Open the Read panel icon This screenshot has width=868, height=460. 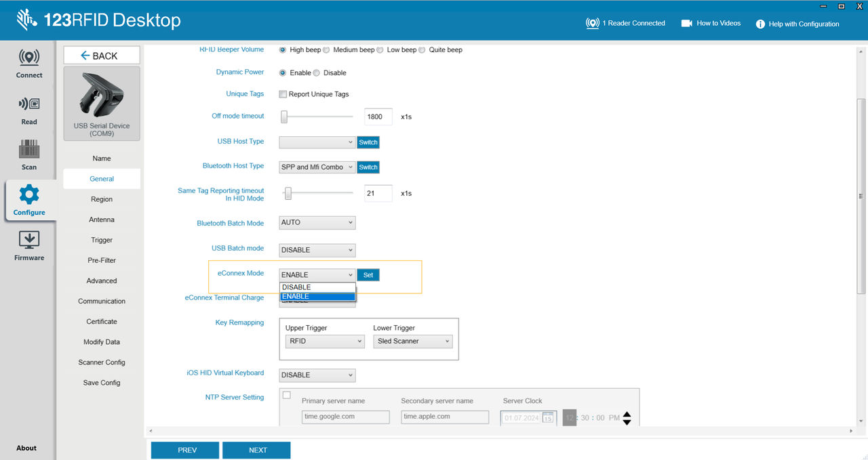[x=29, y=104]
